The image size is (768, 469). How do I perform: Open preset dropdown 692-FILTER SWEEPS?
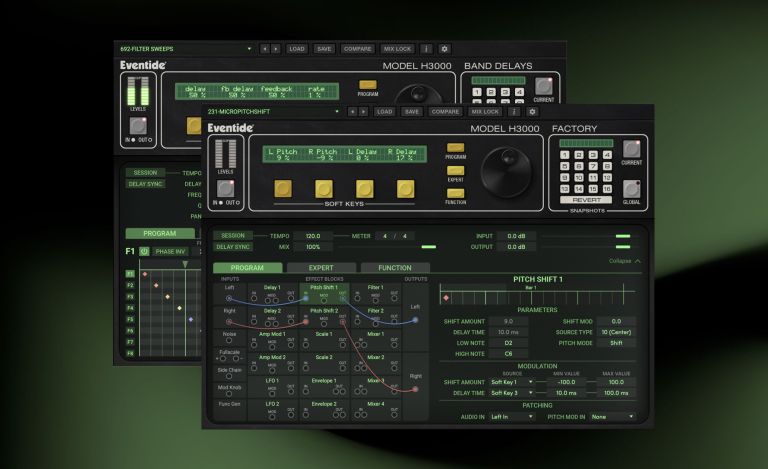pyautogui.click(x=186, y=49)
